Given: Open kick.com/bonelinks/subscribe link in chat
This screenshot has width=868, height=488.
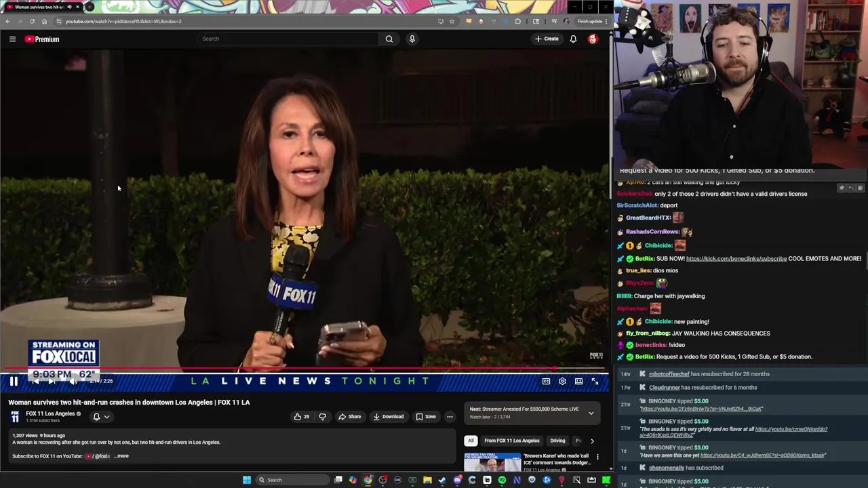Looking at the screenshot, I should click(736, 258).
